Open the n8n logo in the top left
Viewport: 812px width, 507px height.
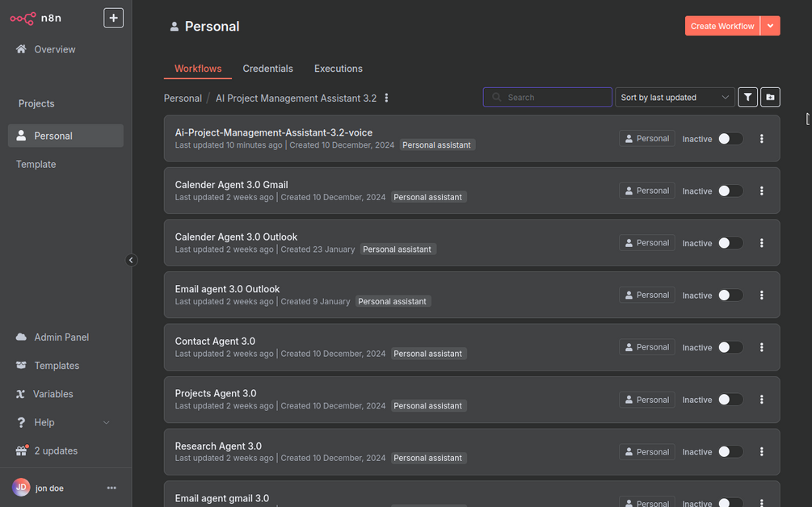click(23, 17)
